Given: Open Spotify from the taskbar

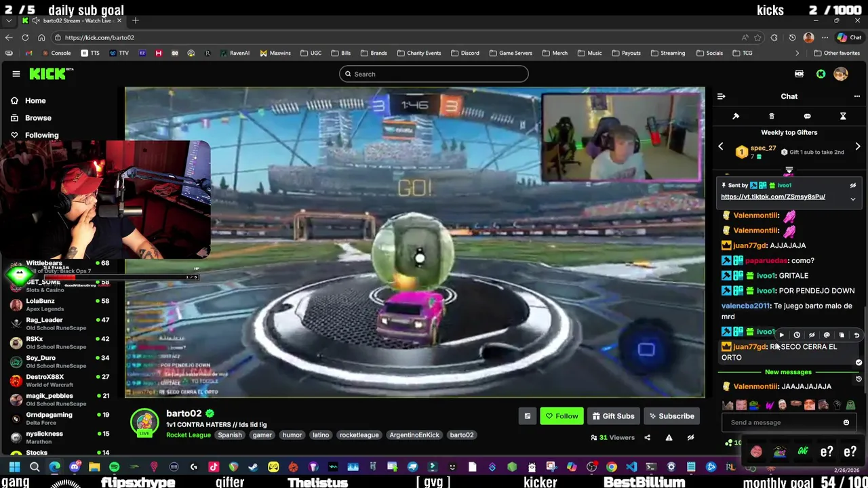Looking at the screenshot, I should 114,467.
